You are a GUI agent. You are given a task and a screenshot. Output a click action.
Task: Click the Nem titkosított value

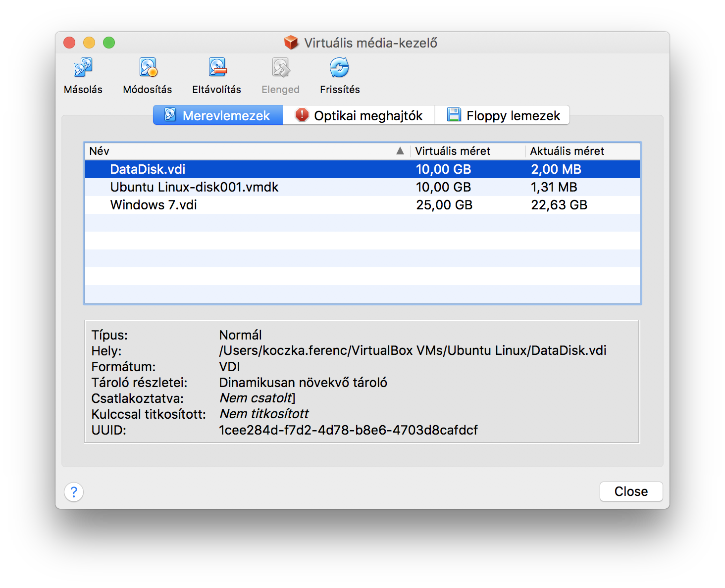(x=264, y=414)
